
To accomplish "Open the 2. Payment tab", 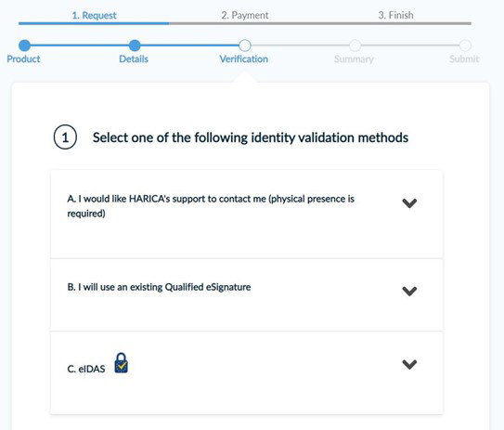I will click(245, 15).
